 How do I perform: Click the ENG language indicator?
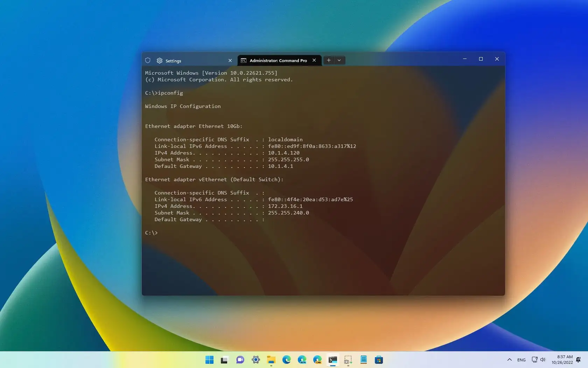pyautogui.click(x=521, y=360)
